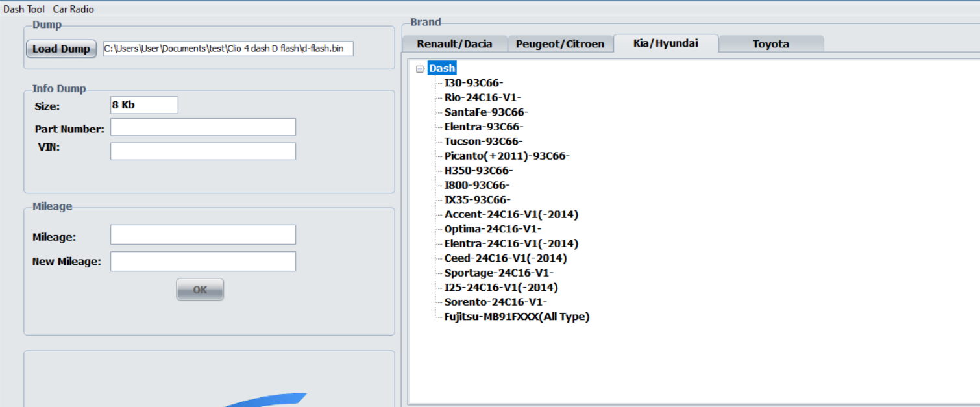Switch to the Toyota tab

click(770, 44)
